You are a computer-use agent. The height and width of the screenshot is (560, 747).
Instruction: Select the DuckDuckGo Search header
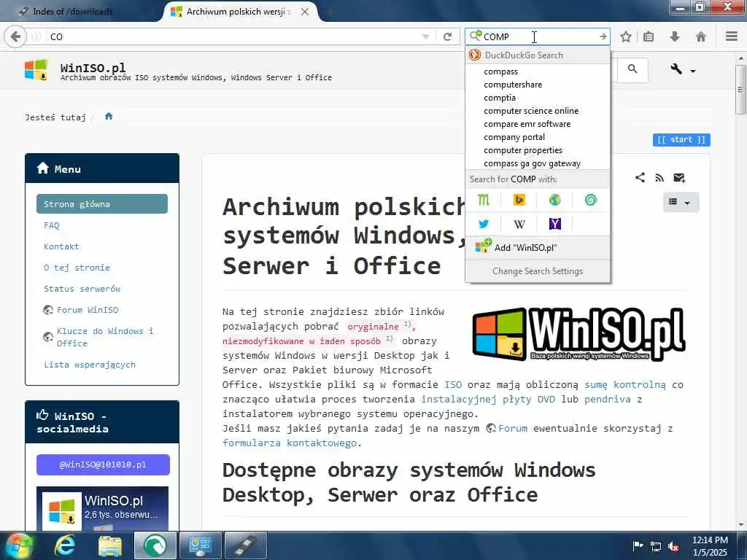[538, 55]
